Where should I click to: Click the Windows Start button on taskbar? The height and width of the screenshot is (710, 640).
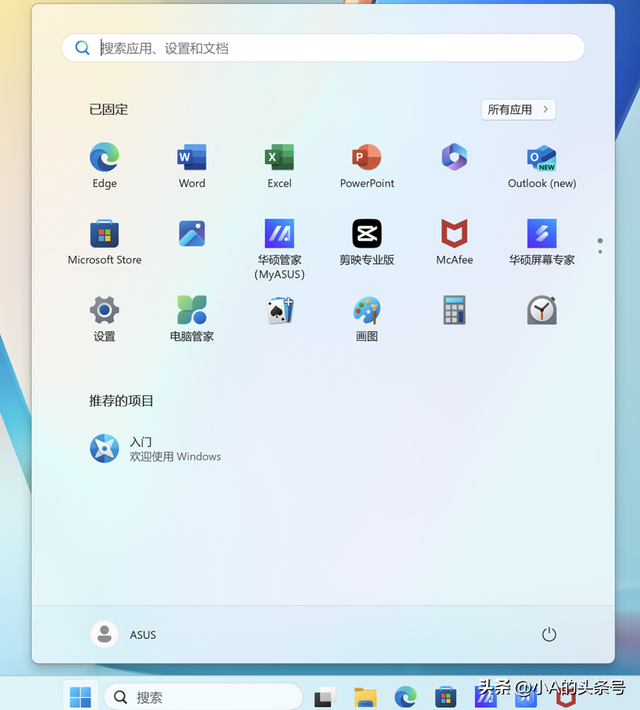point(81,696)
